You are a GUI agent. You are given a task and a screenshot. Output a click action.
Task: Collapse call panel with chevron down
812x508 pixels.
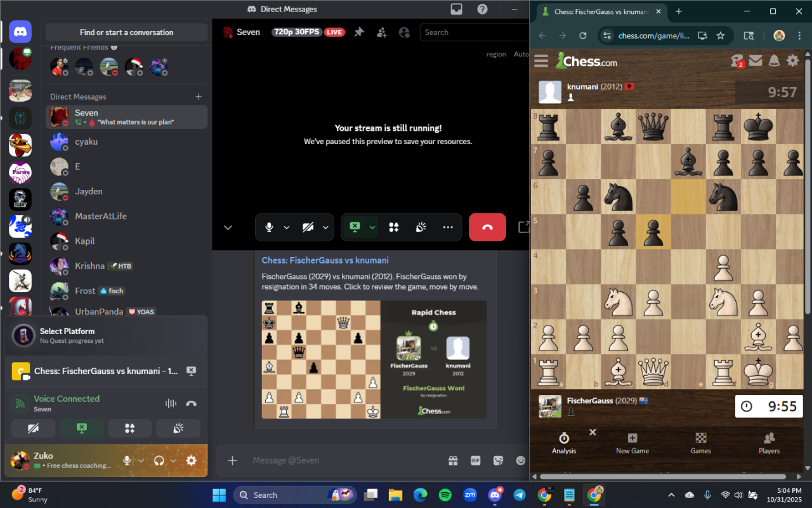coord(228,227)
